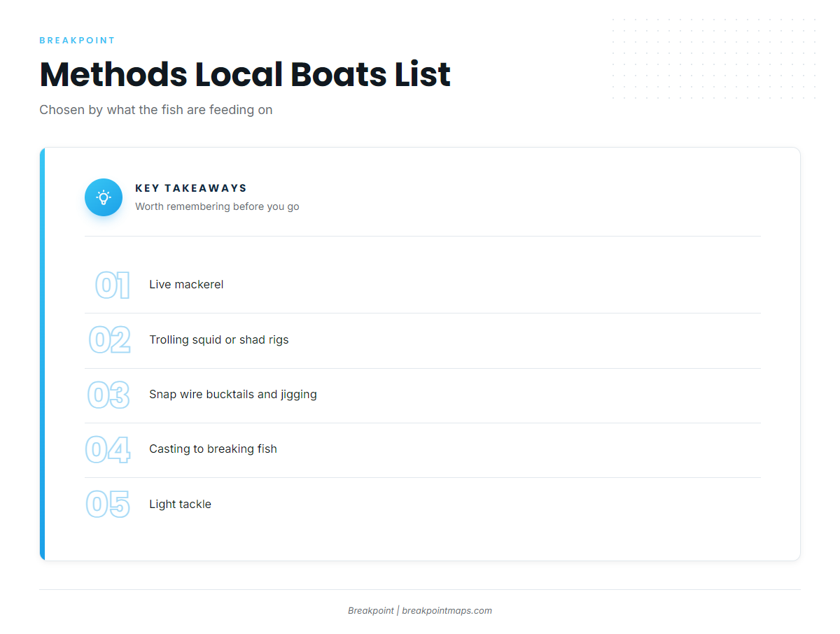Viewport: 840px width, 634px height.
Task: Click the Breakpoint name in footer
Action: 371,610
